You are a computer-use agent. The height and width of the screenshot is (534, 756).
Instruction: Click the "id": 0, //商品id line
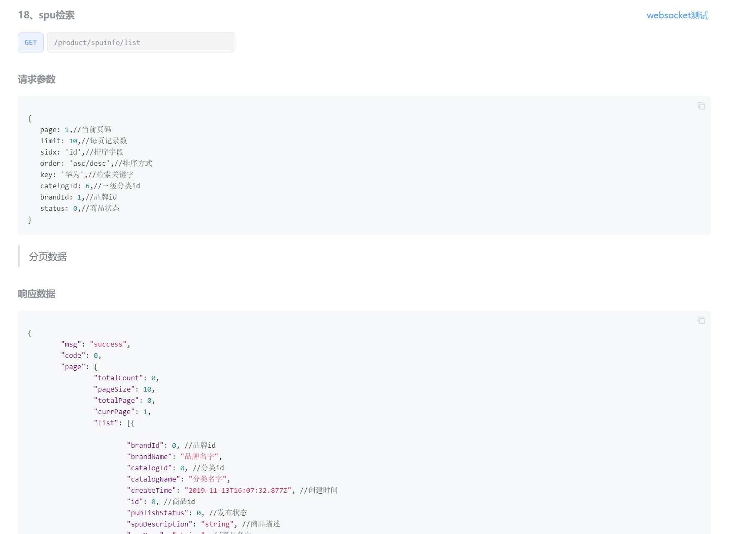pos(161,502)
